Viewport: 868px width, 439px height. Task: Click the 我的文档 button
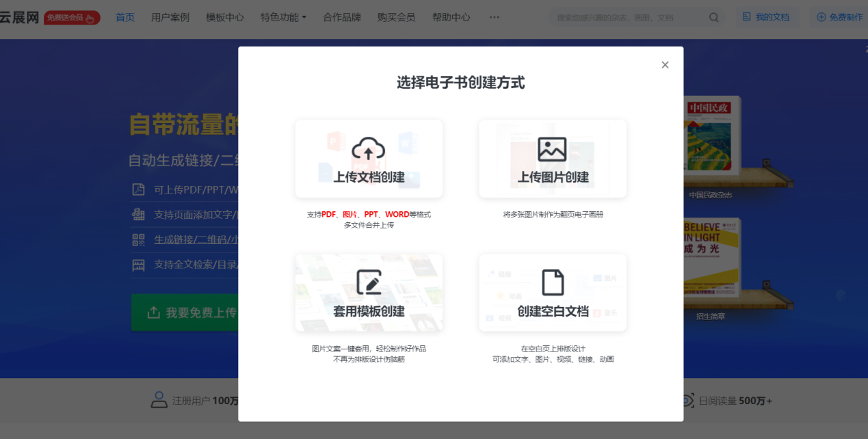click(766, 18)
